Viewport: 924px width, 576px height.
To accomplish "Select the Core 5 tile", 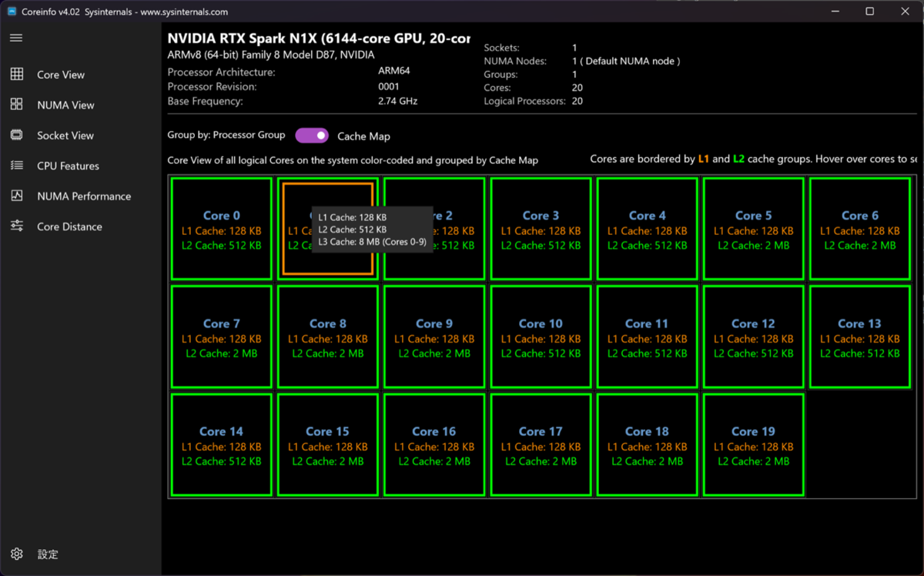I will (753, 229).
